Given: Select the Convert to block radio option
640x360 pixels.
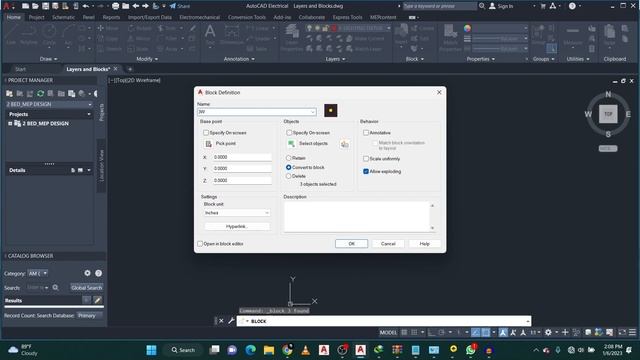Looking at the screenshot, I should pos(289,167).
